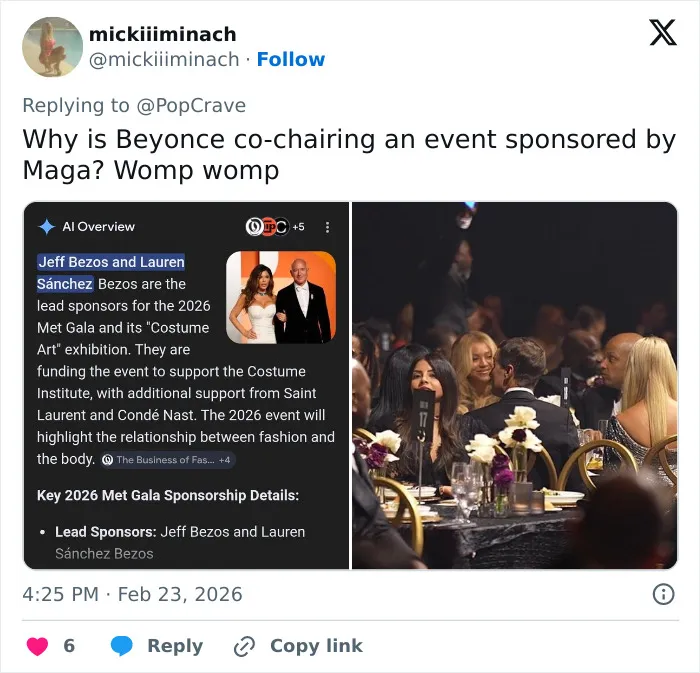Click the mickiiiminach display name

click(x=162, y=34)
